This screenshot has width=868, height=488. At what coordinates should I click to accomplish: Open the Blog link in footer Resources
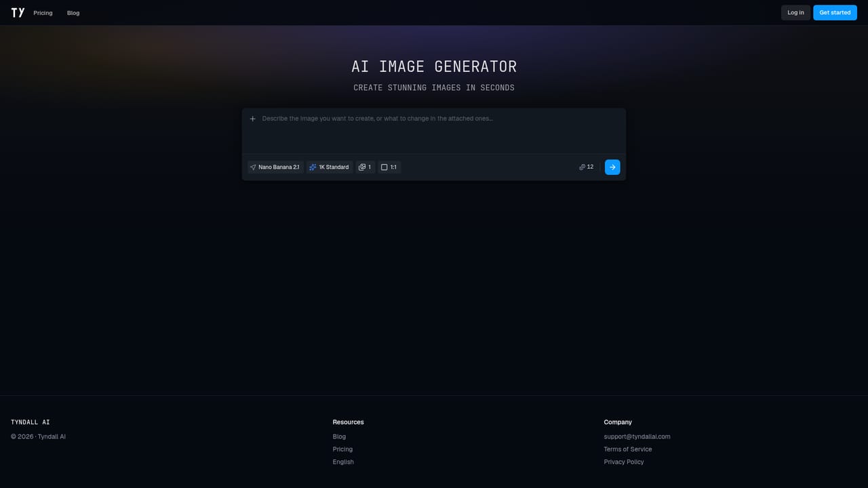pos(339,436)
